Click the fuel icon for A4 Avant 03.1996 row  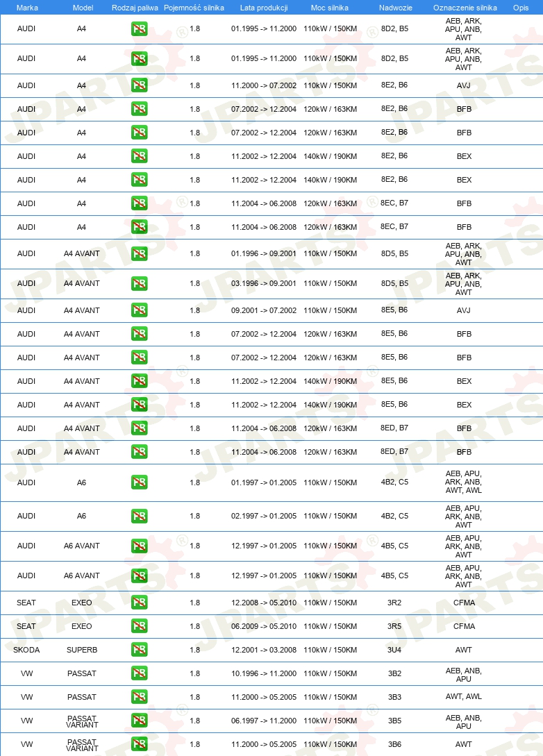point(140,283)
